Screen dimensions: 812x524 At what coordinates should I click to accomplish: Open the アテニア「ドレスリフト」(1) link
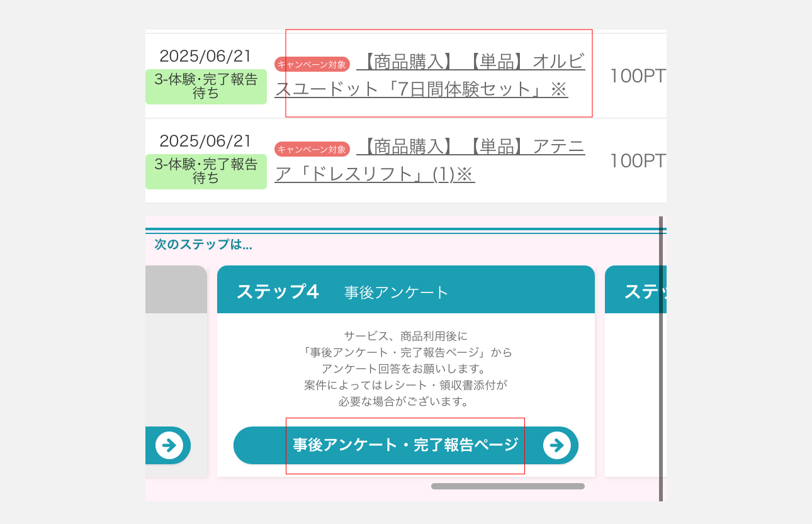(430, 160)
